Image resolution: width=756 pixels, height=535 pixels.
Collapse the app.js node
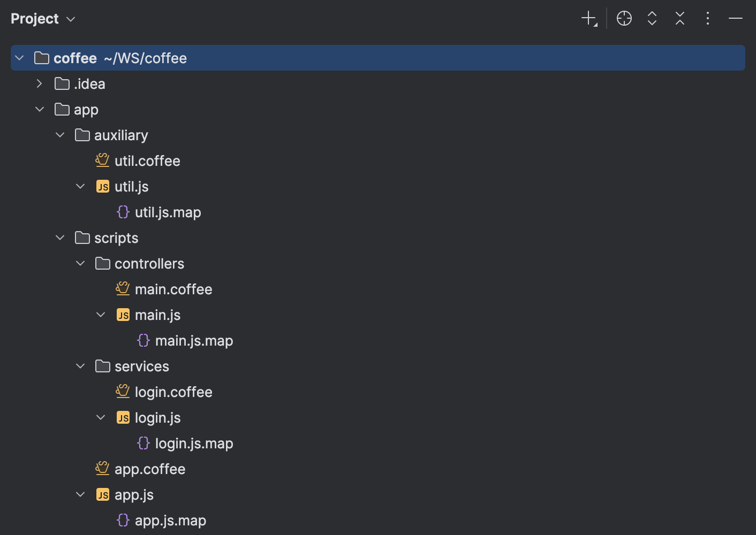(80, 494)
